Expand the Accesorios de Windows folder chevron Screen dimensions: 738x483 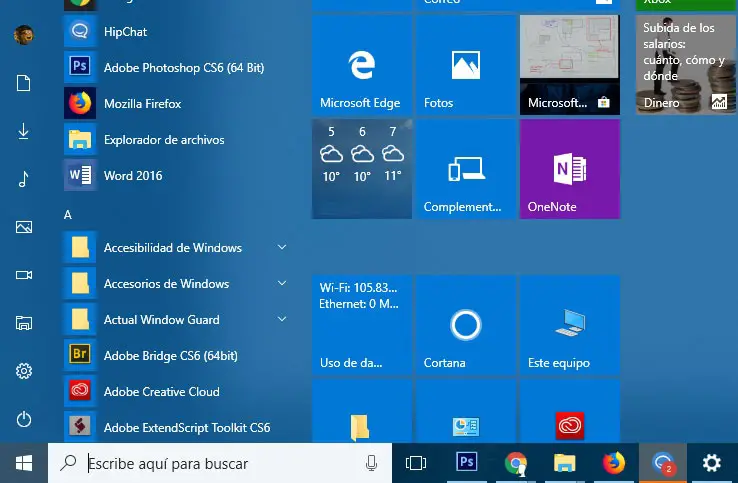[282, 283]
